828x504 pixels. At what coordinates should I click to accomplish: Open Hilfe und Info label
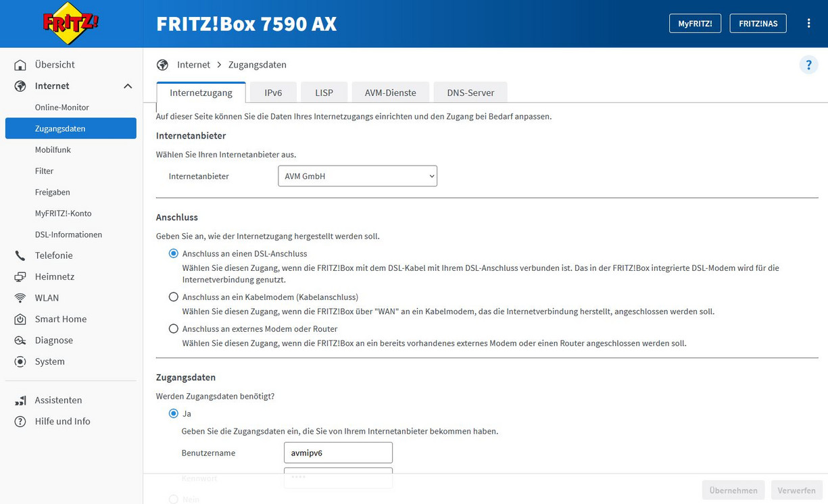tap(63, 422)
